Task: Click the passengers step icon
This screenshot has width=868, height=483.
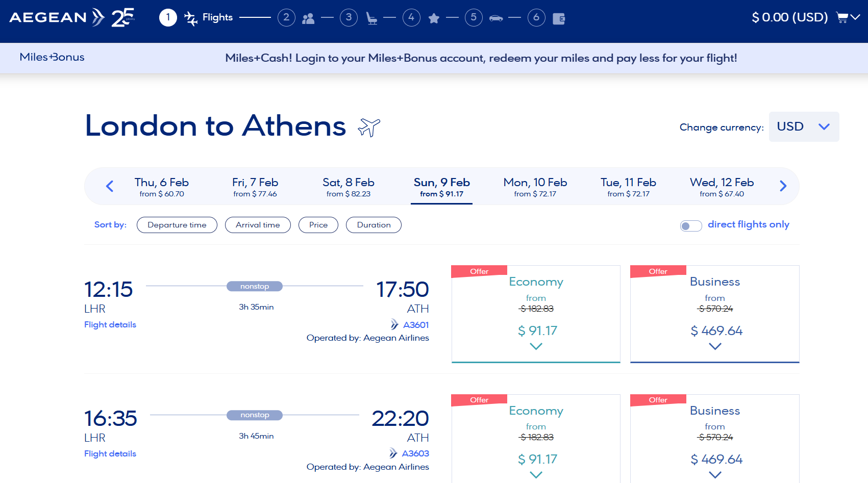Action: pos(308,19)
